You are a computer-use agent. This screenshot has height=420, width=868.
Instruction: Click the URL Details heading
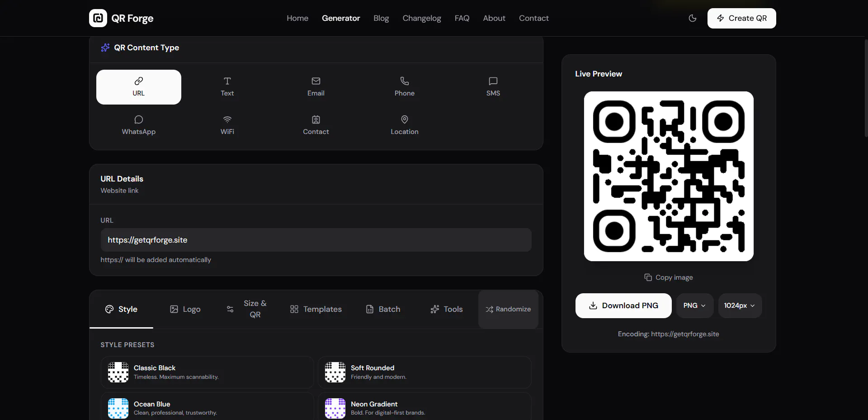[122, 179]
